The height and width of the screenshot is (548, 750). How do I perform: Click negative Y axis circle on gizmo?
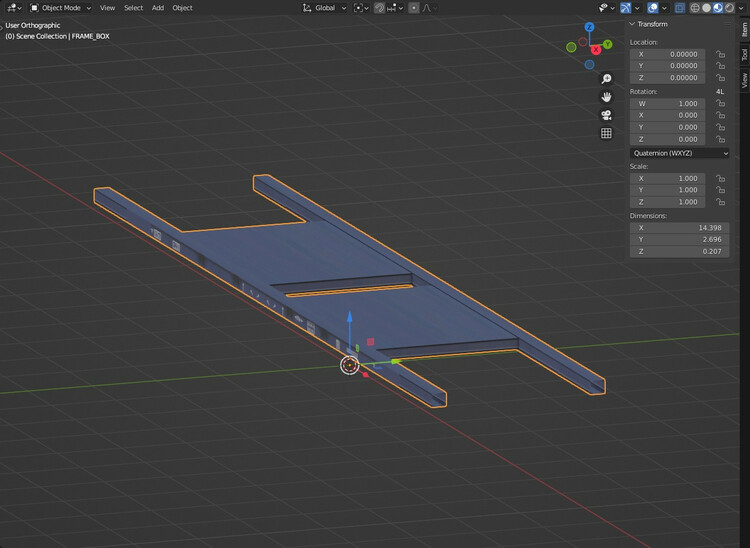click(571, 47)
